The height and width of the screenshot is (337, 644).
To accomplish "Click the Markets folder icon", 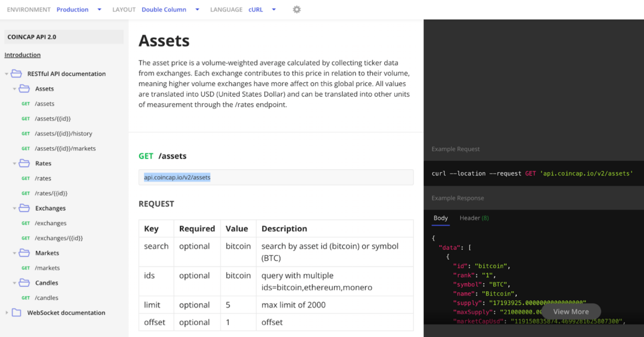I will [x=25, y=253].
